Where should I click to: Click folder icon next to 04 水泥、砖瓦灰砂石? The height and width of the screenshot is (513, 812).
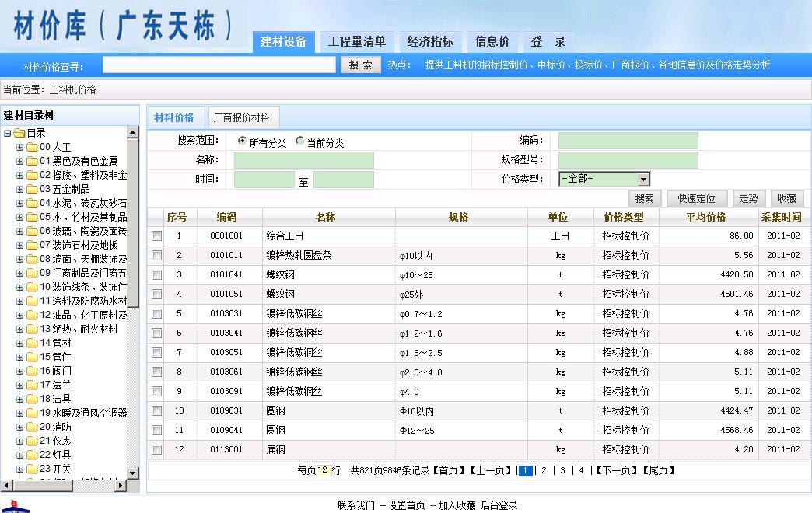tap(32, 203)
